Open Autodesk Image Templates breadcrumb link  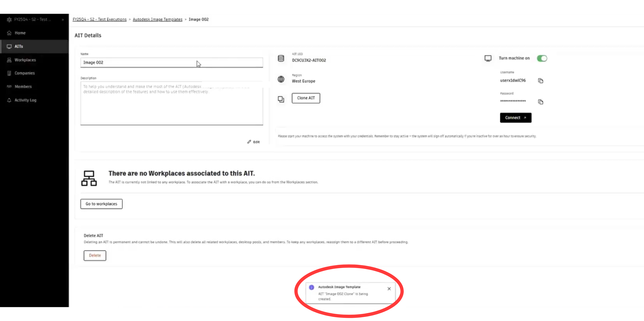[x=157, y=19]
